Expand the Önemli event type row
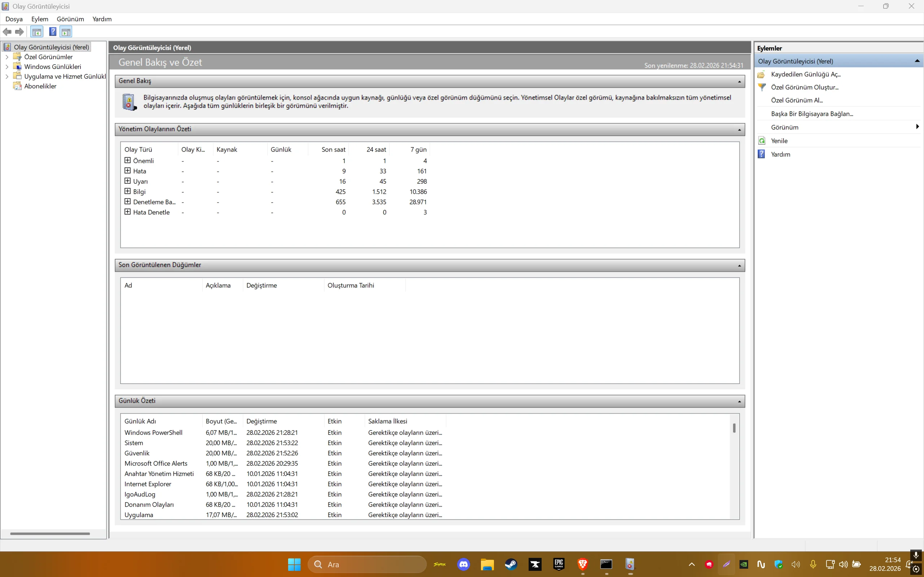This screenshot has width=924, height=577. 127,160
